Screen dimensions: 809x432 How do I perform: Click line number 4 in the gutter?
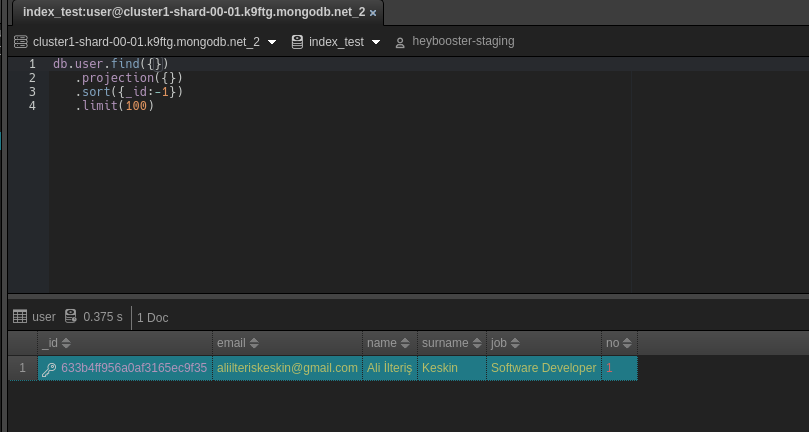click(x=32, y=106)
